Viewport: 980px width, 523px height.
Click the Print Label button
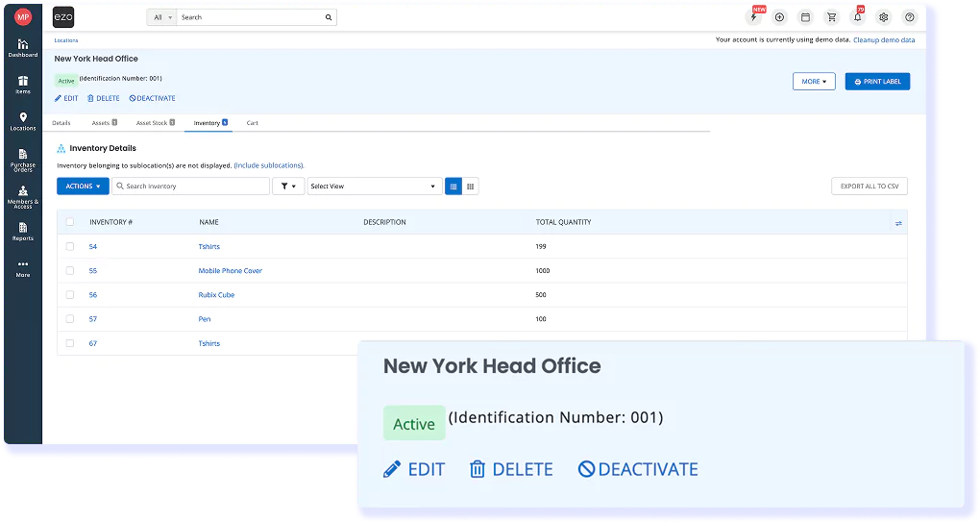876,82
